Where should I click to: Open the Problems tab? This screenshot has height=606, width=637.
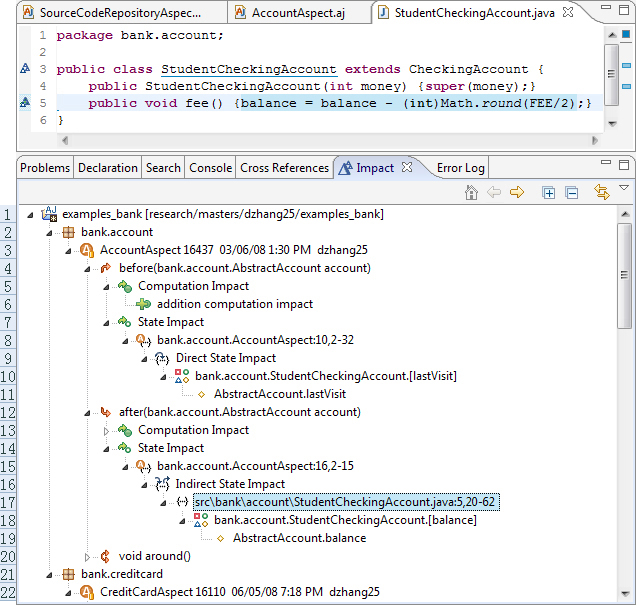pos(45,168)
